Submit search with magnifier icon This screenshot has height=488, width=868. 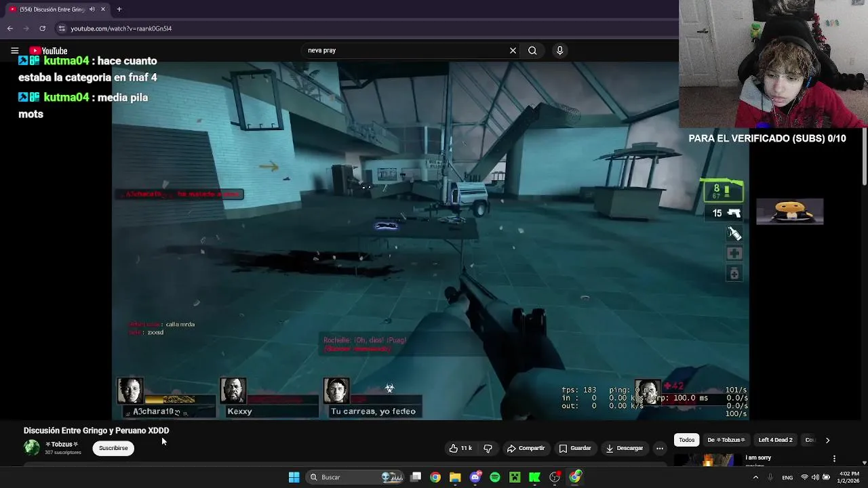click(x=532, y=50)
